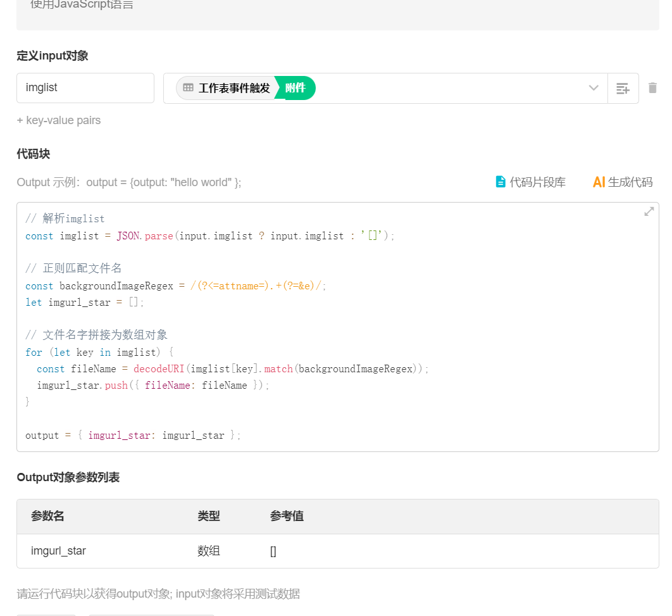The height and width of the screenshot is (616, 672).
Task: Expand the code editor to fullscreen
Action: [649, 211]
